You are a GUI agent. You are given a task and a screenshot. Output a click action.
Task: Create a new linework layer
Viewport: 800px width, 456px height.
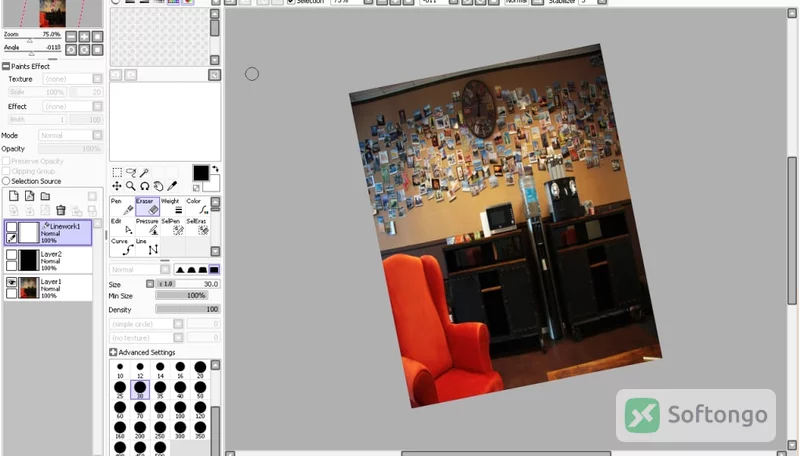(30, 196)
